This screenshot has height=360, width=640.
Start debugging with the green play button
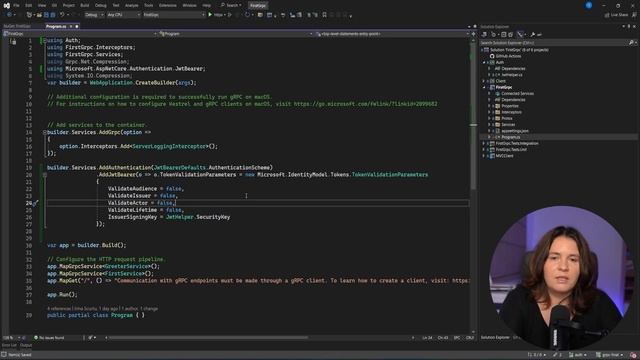(210, 15)
